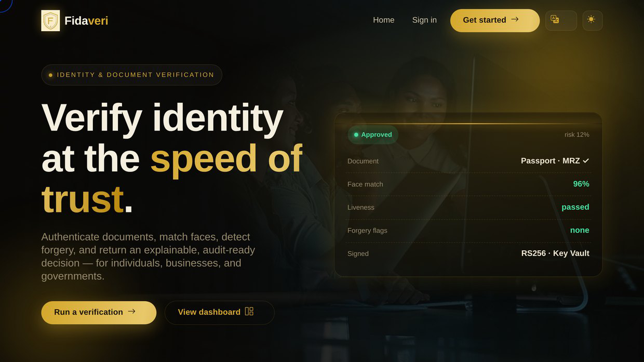This screenshot has height=362, width=644.
Task: Open the Sign in page
Action: (424, 20)
